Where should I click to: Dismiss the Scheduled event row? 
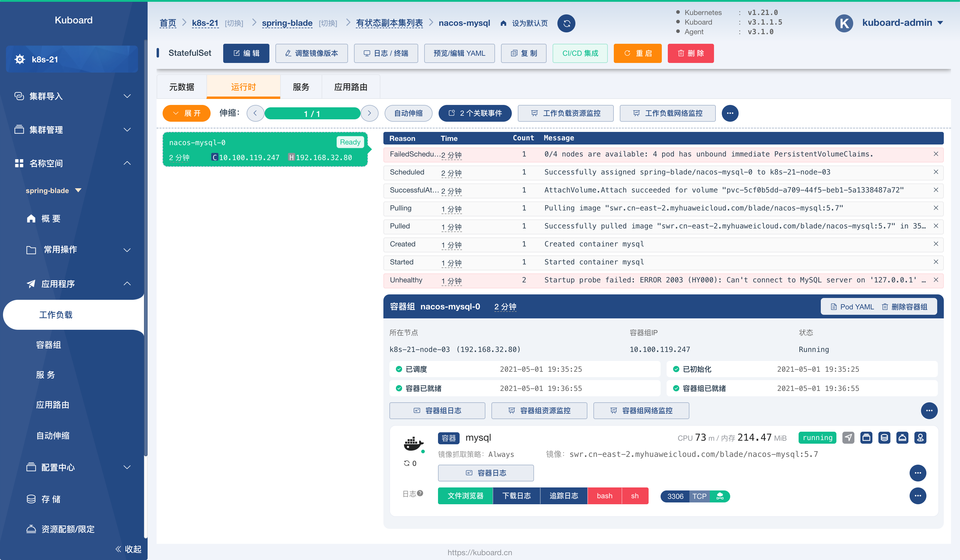pos(936,172)
